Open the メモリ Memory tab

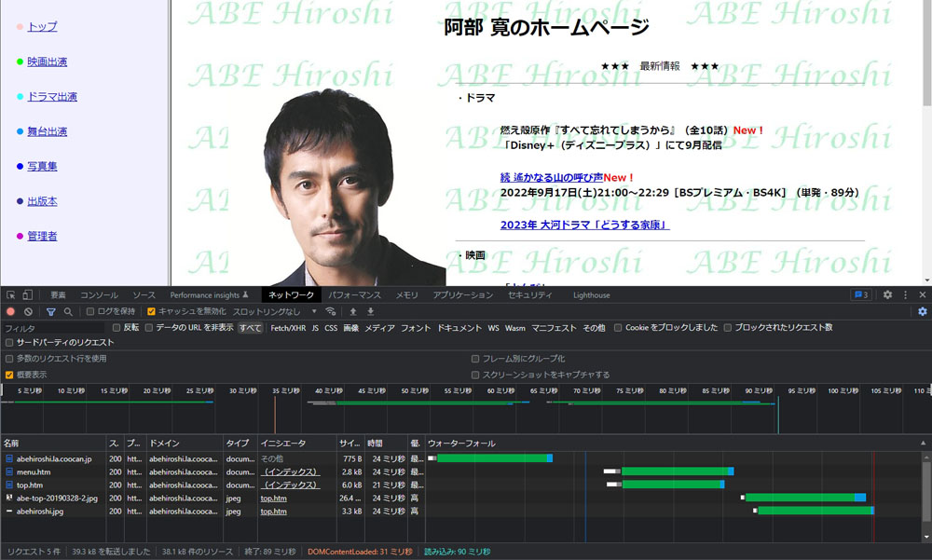tap(407, 294)
